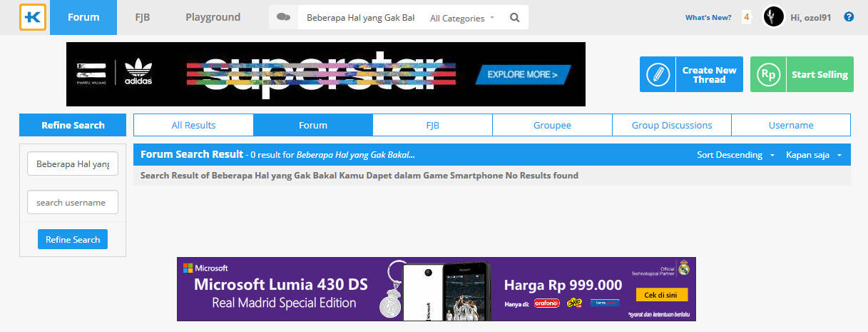Viewport: 868px width, 332px height.
Task: Click the Create New Thread button
Action: coord(691,74)
